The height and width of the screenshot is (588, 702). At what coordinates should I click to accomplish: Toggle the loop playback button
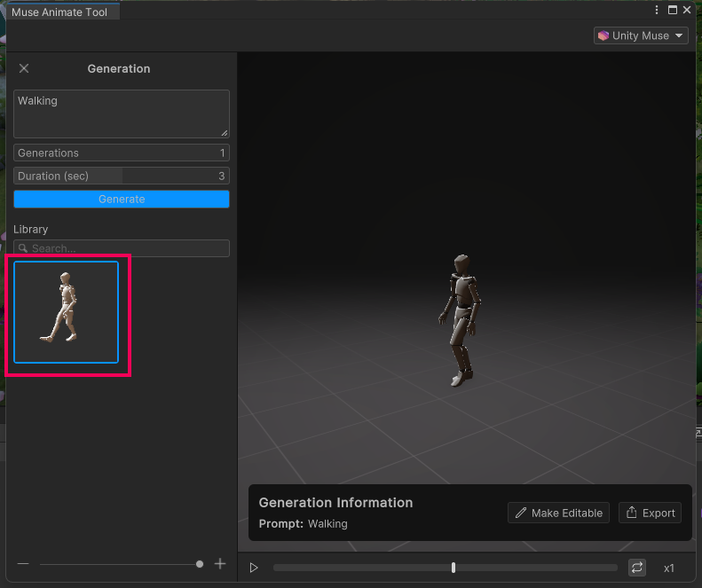click(x=637, y=568)
